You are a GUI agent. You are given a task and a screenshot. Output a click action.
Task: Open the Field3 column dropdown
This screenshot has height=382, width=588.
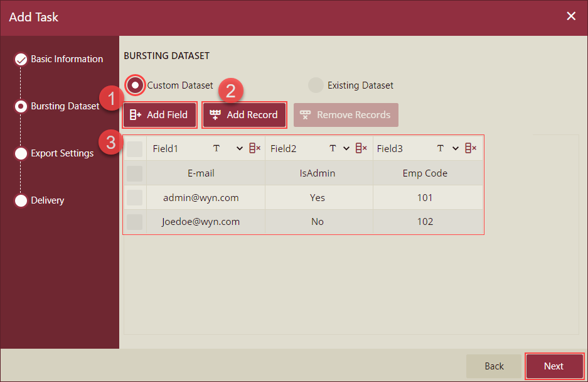point(455,148)
